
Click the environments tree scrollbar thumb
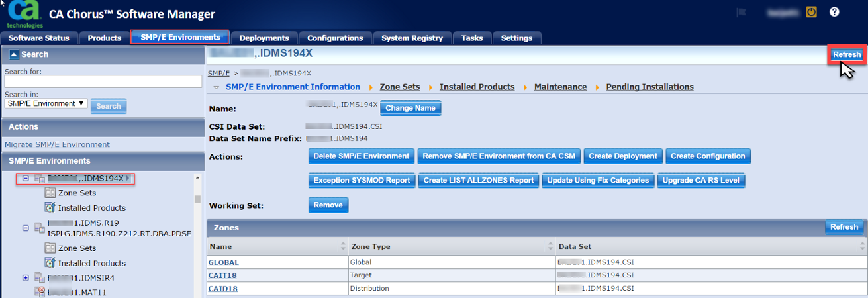point(197,199)
